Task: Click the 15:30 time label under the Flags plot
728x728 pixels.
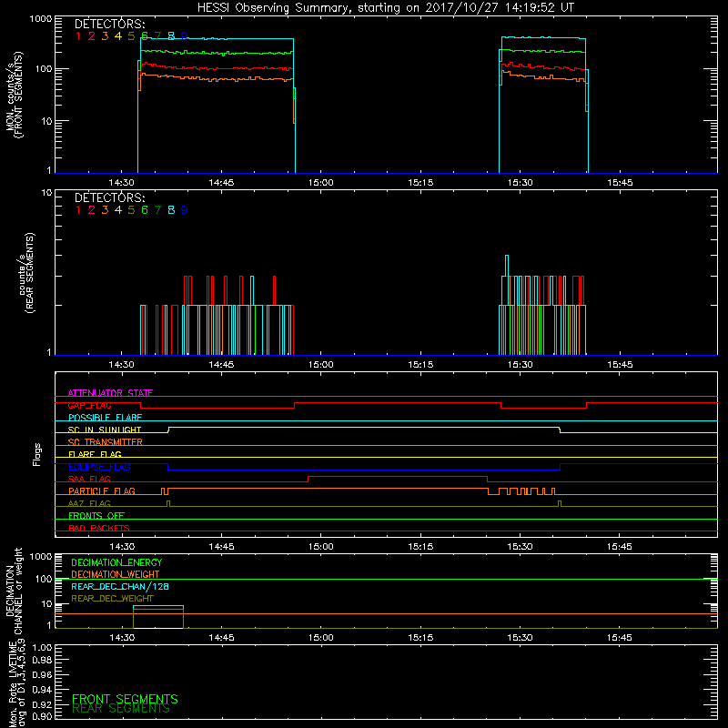Action: pyautogui.click(x=520, y=547)
